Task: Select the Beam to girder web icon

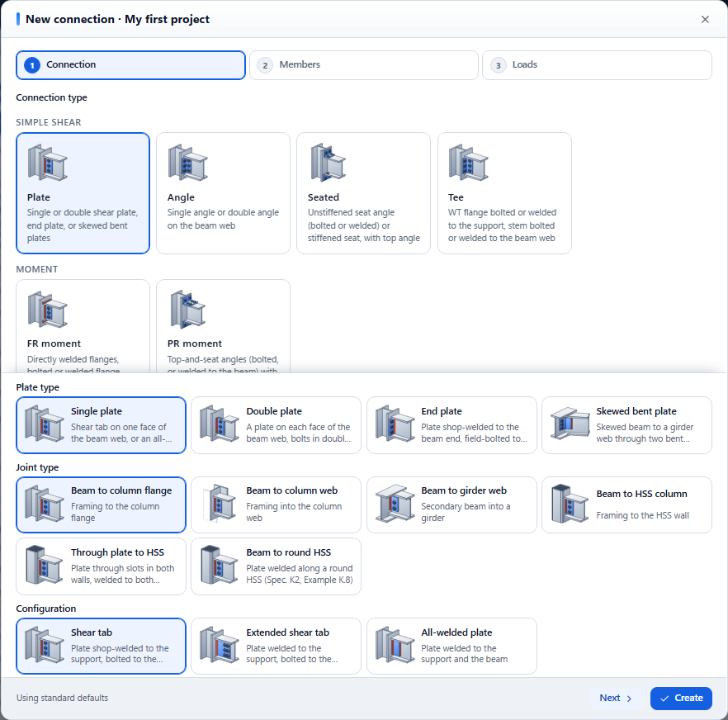Action: [x=395, y=504]
